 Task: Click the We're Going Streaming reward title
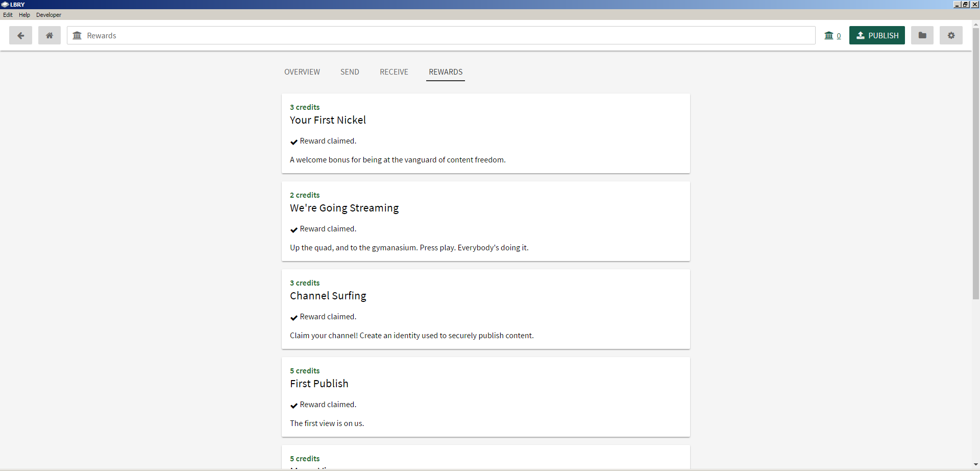[344, 208]
